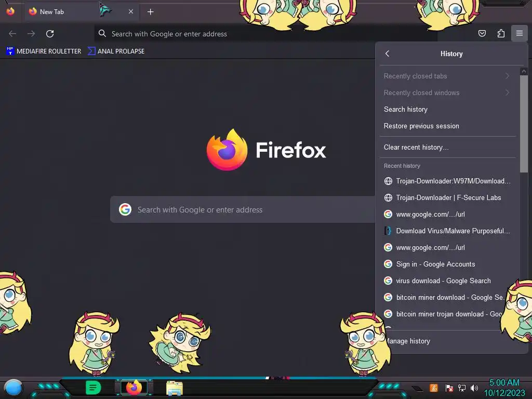The height and width of the screenshot is (399, 532).
Task: Click the Firefox taskbar button
Action: pyautogui.click(x=134, y=387)
